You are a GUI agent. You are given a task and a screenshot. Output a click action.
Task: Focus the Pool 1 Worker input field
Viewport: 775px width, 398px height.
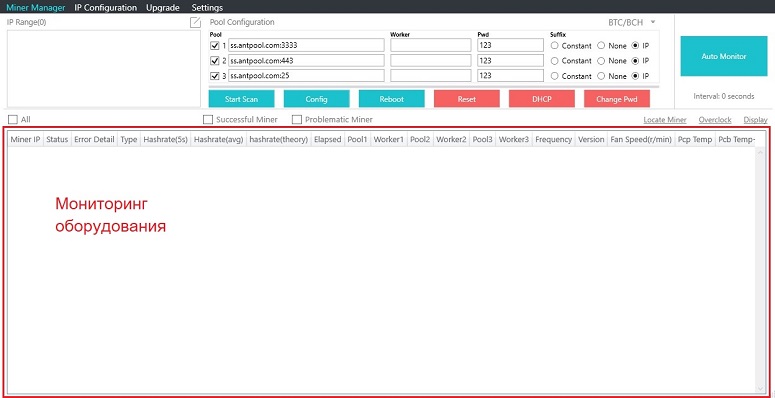pos(431,45)
